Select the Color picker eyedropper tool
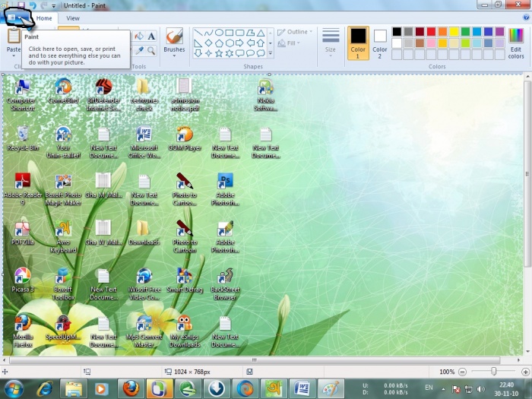 click(x=139, y=51)
